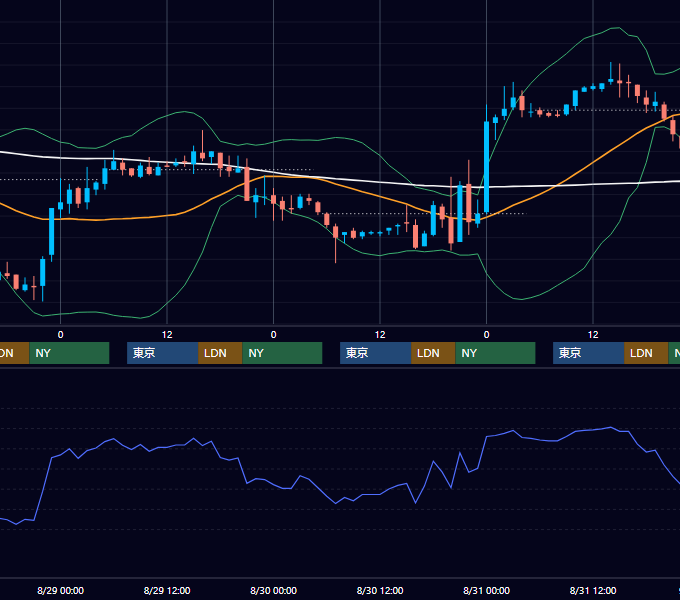Click the 東京 session bar on 8/31
This screenshot has height=600, width=680.
588,353
